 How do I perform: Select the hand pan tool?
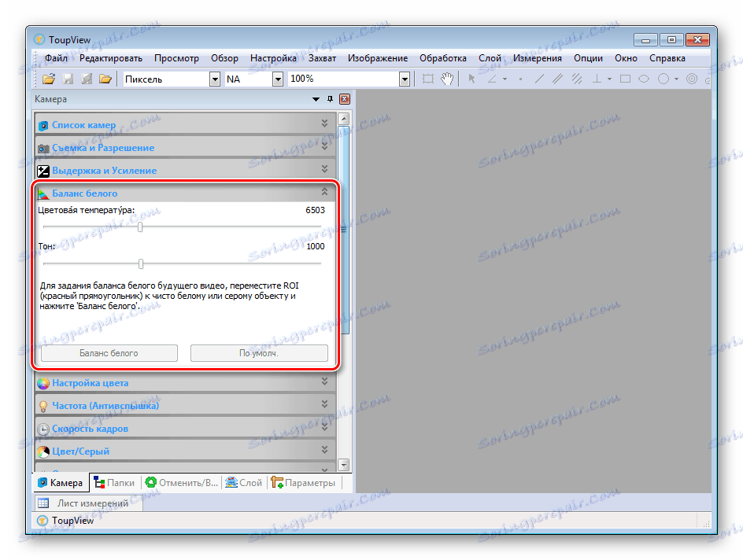pos(447,79)
